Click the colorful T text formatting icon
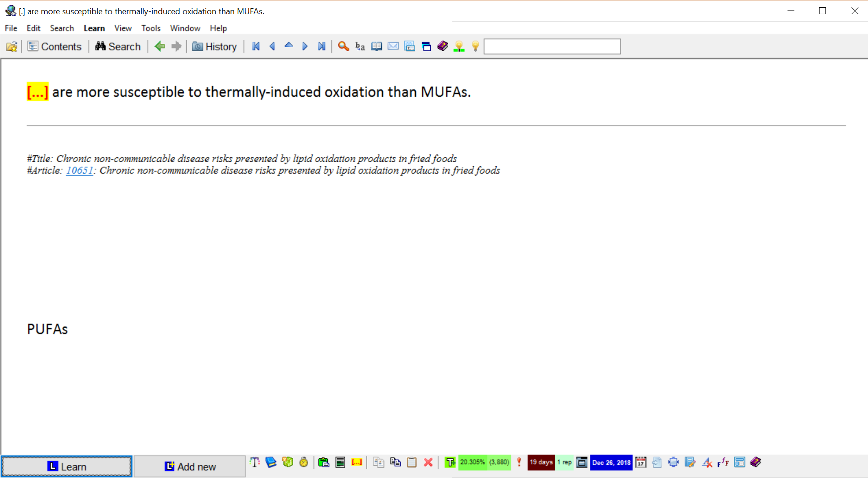Image resolution: width=868 pixels, height=478 pixels. [x=255, y=462]
